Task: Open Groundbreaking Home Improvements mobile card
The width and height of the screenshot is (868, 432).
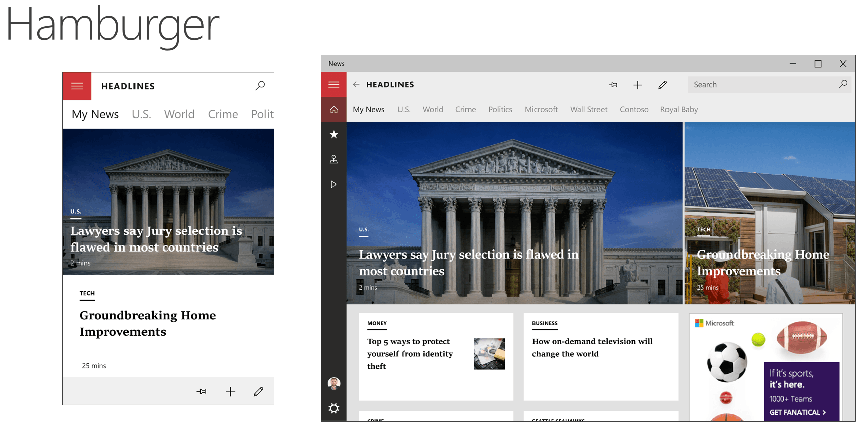Action: click(168, 326)
